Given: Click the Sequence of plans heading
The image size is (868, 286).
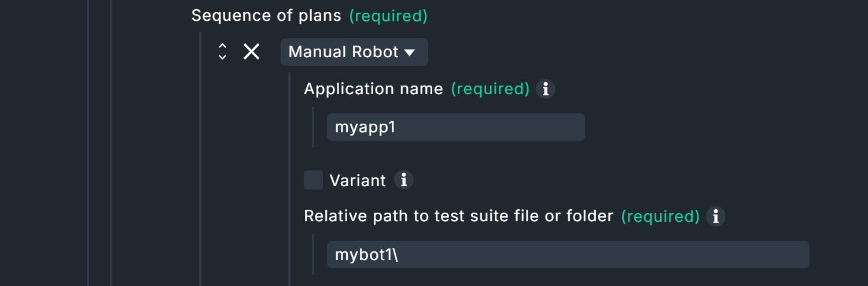Looking at the screenshot, I should (266, 16).
